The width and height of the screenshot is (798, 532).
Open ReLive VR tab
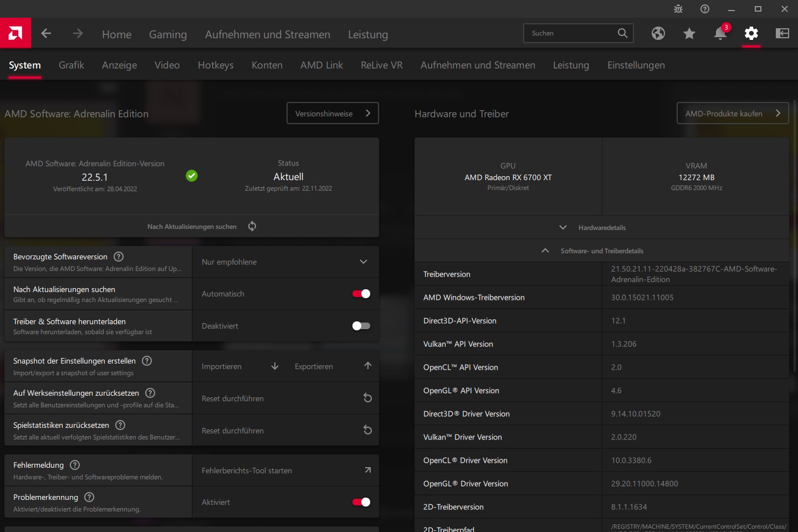click(381, 65)
